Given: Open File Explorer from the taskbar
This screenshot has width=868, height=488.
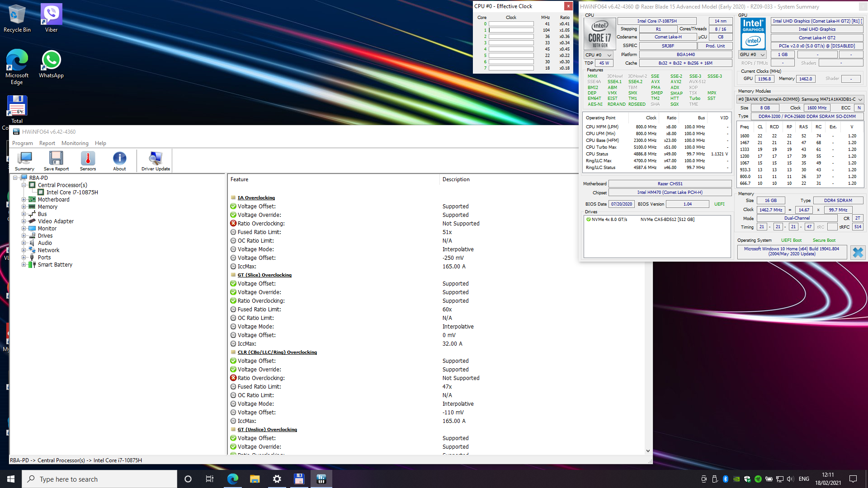Looking at the screenshot, I should click(x=255, y=479).
